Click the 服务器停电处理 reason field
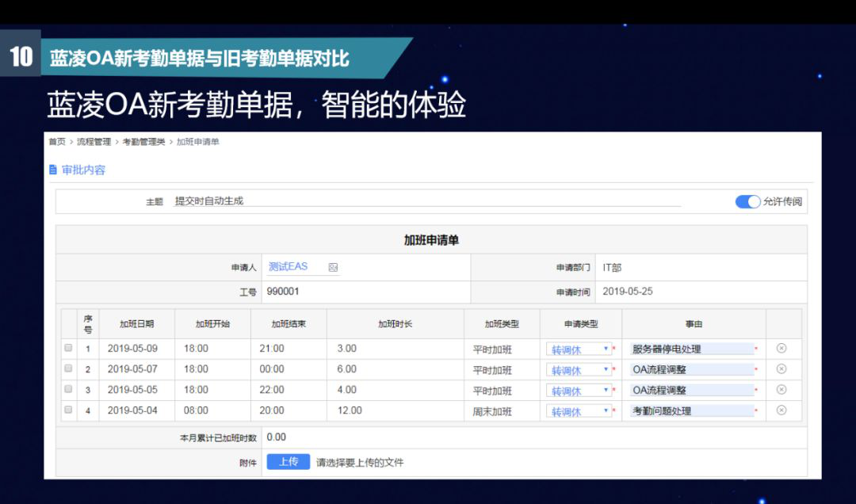The image size is (856, 504). click(690, 349)
